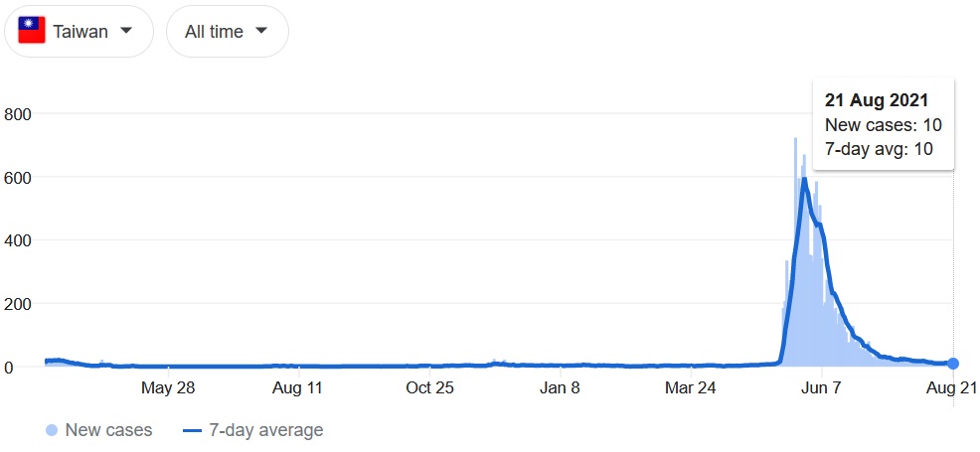Click the New cases legend dot
980x452 pixels.
53,430
